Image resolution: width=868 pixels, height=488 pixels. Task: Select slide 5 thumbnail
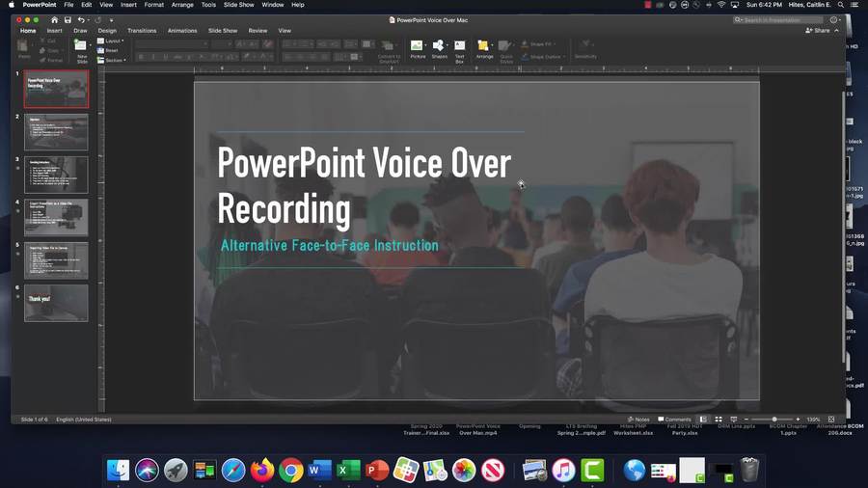[56, 260]
